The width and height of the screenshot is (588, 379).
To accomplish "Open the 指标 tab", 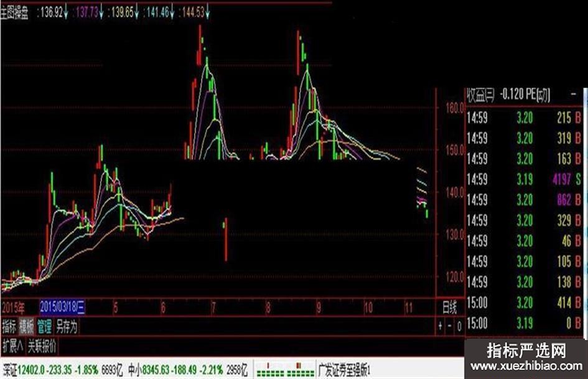I will click(x=9, y=327).
